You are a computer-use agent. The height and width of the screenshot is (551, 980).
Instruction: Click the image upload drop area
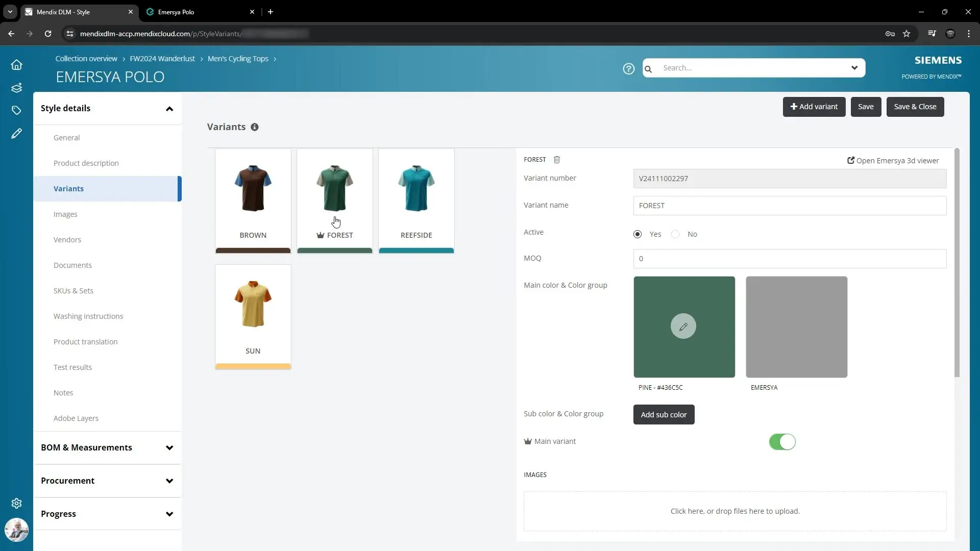click(735, 511)
